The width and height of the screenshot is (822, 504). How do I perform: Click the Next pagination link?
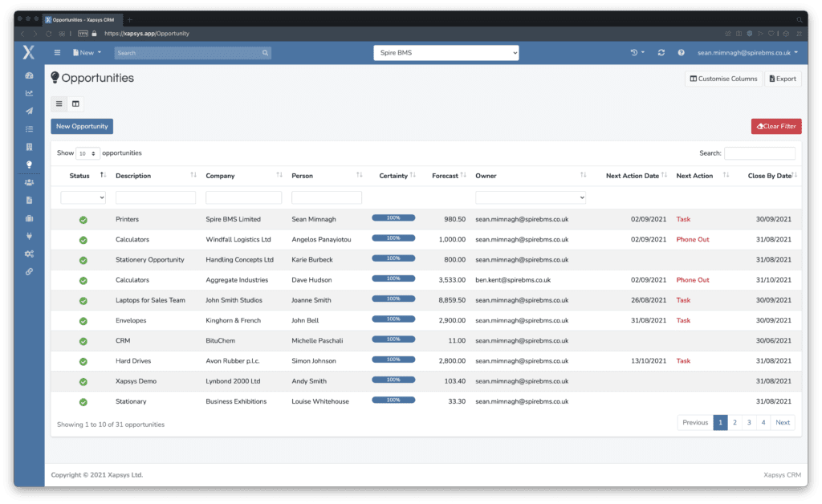pyautogui.click(x=783, y=422)
